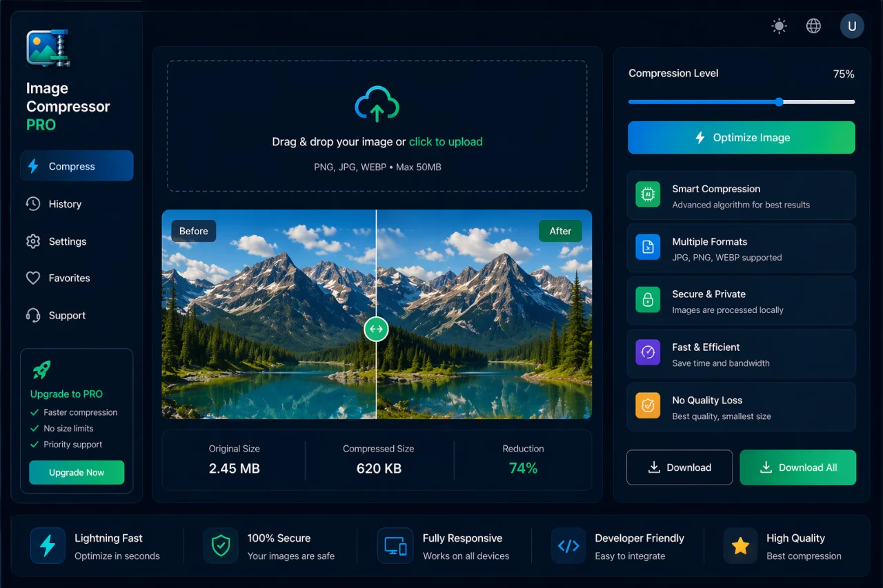Click the Favorites heart icon
The image size is (883, 588).
(x=32, y=278)
